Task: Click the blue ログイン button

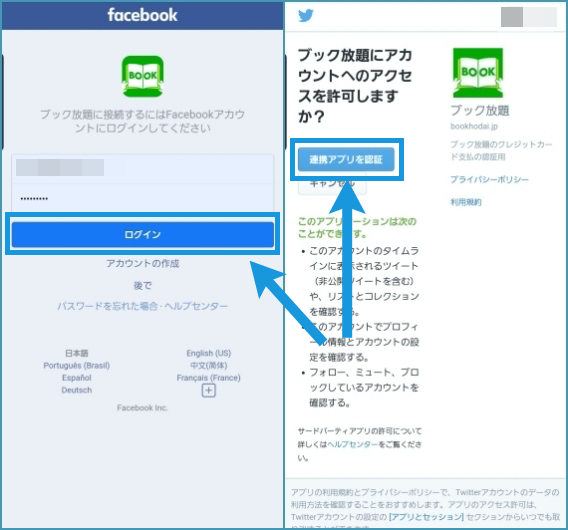Action: (x=142, y=234)
